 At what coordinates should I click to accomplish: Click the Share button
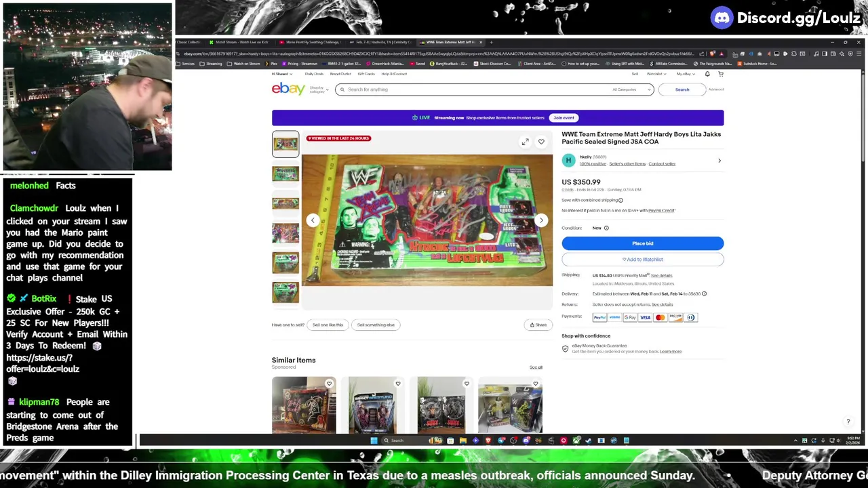(x=538, y=325)
